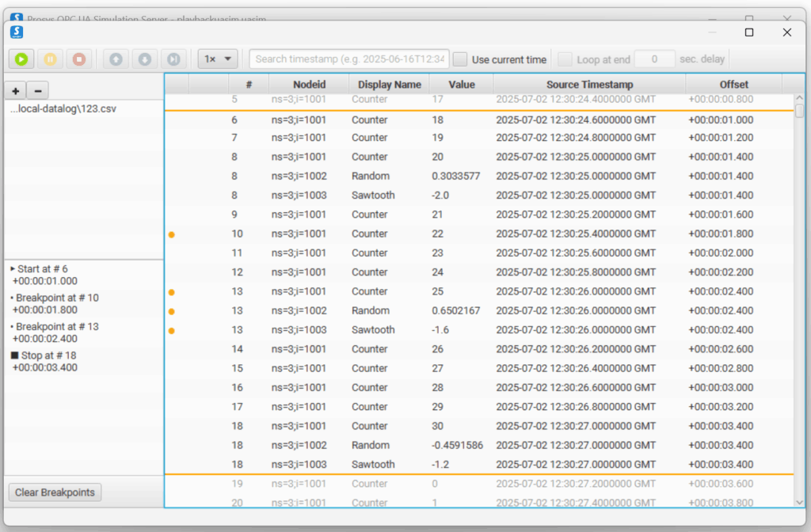811x532 pixels.
Task: Click the Nodeid column header
Action: coord(309,85)
